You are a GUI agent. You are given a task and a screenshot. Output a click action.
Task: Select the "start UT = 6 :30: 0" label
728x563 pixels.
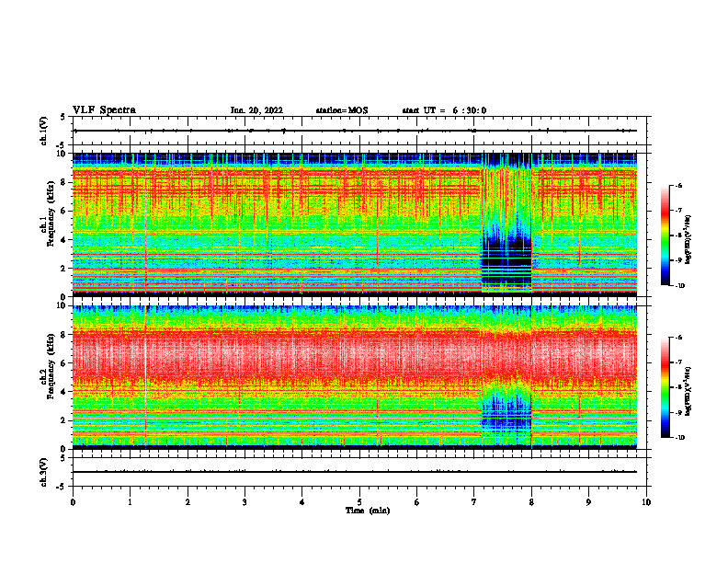tap(444, 110)
